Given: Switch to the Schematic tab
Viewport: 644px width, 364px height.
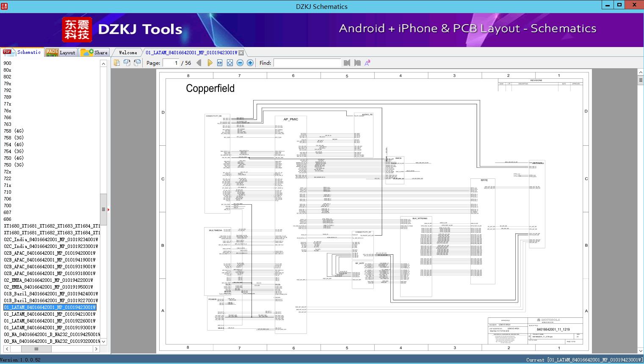Looking at the screenshot, I should click(22, 52).
